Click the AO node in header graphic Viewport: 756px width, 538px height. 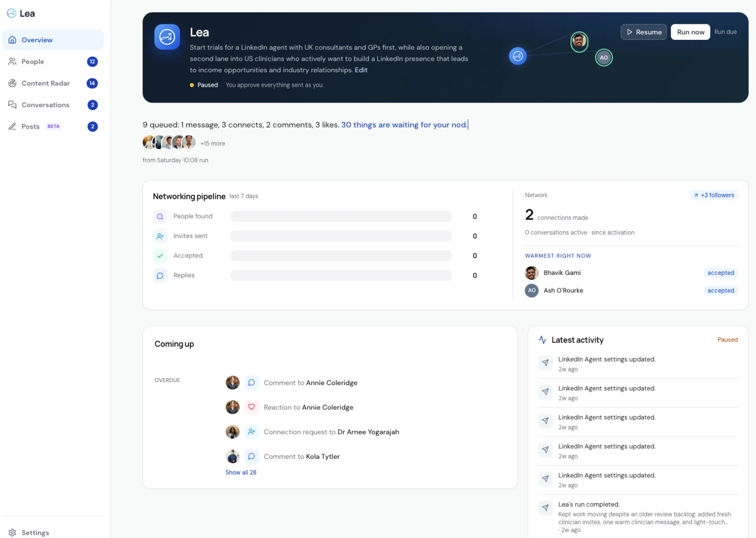(x=604, y=58)
